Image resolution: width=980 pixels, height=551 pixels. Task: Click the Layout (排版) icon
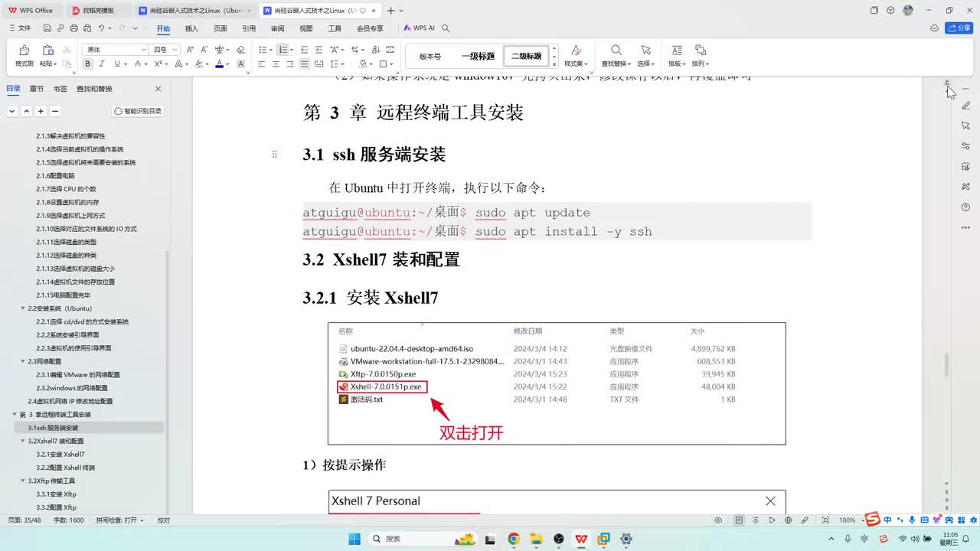coord(677,51)
